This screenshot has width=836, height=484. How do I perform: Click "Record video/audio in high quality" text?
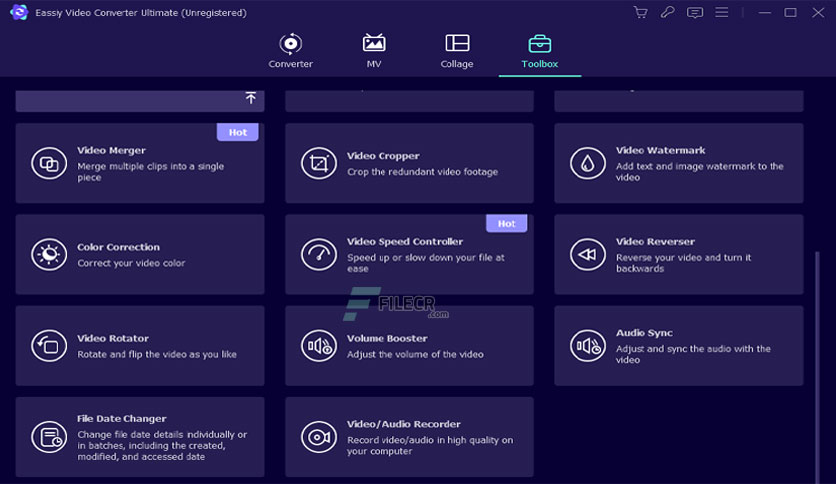coord(430,446)
